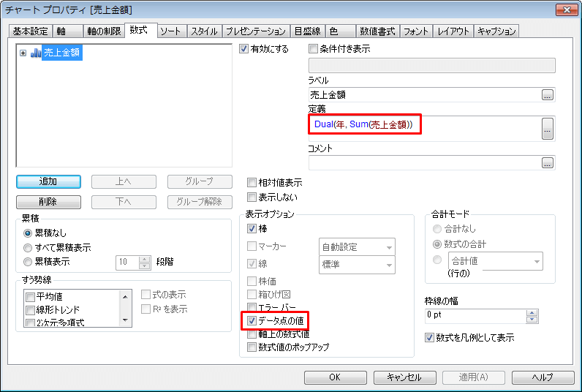582x392 pixels.
Task: Toggle the データ点の値 checkbox
Action: click(x=253, y=320)
